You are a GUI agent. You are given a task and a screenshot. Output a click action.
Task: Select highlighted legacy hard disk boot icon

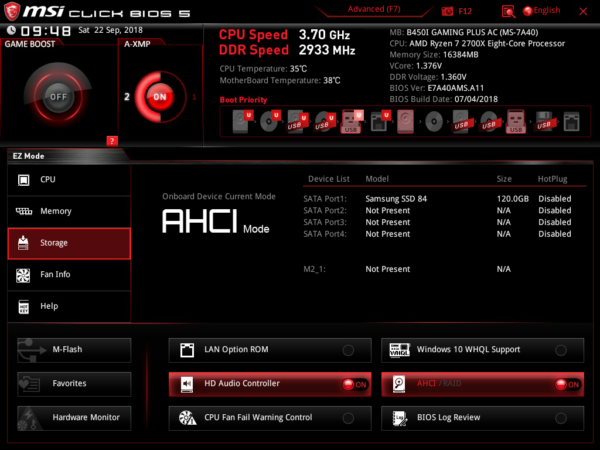coord(406,122)
